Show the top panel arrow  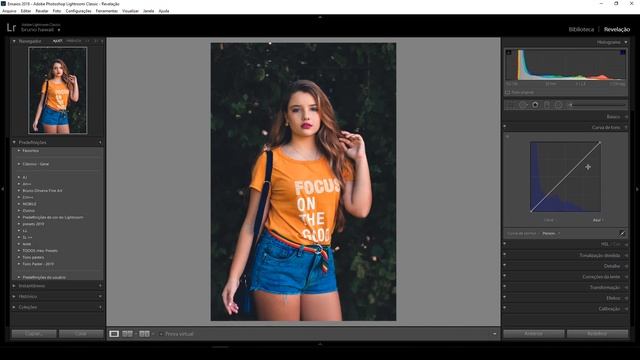pyautogui.click(x=320, y=17)
